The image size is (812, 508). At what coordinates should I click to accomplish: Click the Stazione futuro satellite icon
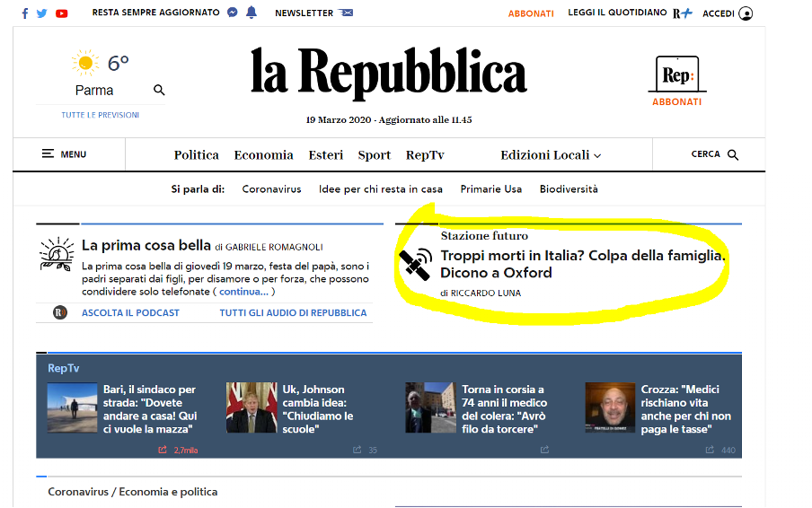pyautogui.click(x=415, y=264)
